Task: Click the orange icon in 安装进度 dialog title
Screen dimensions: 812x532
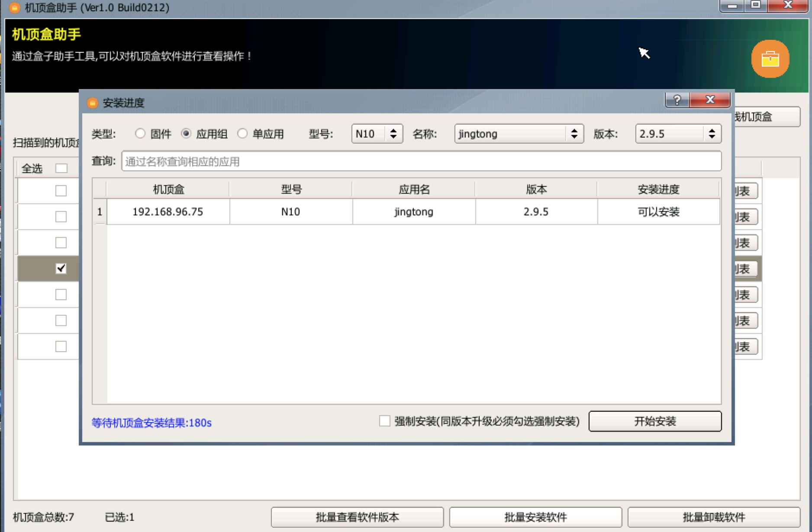Action: click(x=92, y=103)
